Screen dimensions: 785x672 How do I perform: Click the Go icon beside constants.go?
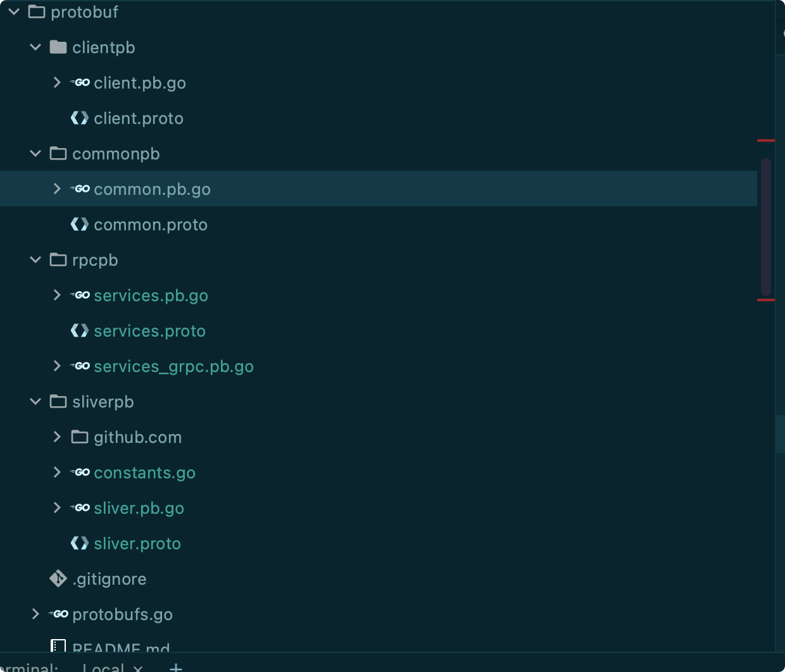80,472
